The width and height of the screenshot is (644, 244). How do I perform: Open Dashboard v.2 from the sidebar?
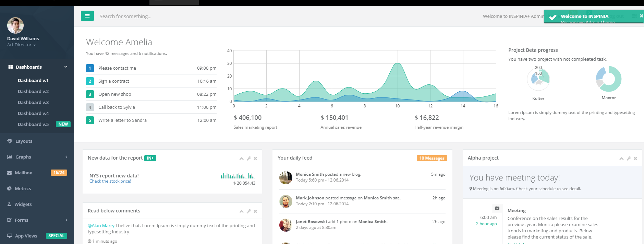(33, 91)
